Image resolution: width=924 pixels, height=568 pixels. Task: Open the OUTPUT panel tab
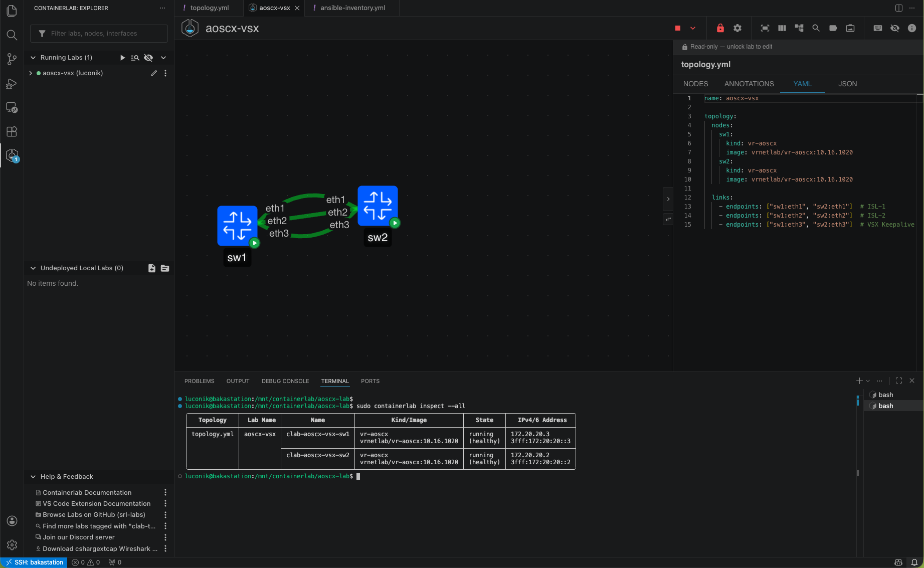coord(238,382)
